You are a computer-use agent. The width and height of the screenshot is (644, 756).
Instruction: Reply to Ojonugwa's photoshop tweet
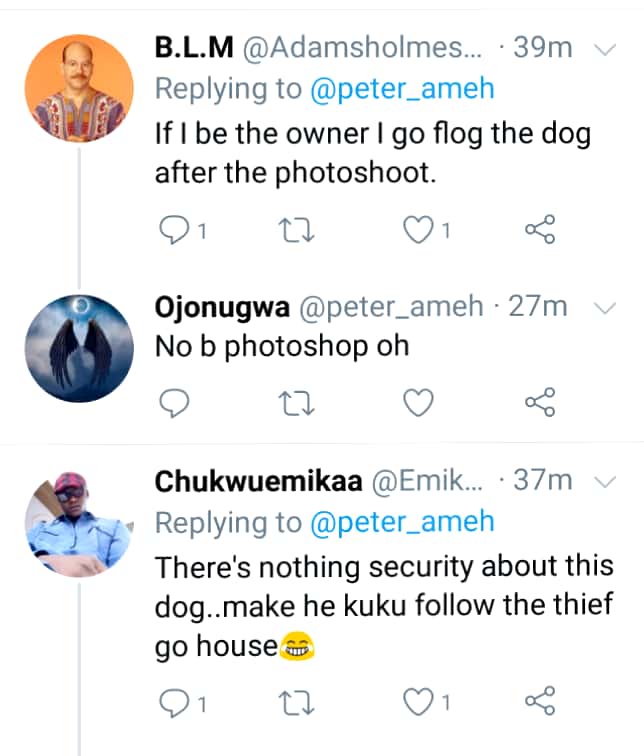point(175,402)
